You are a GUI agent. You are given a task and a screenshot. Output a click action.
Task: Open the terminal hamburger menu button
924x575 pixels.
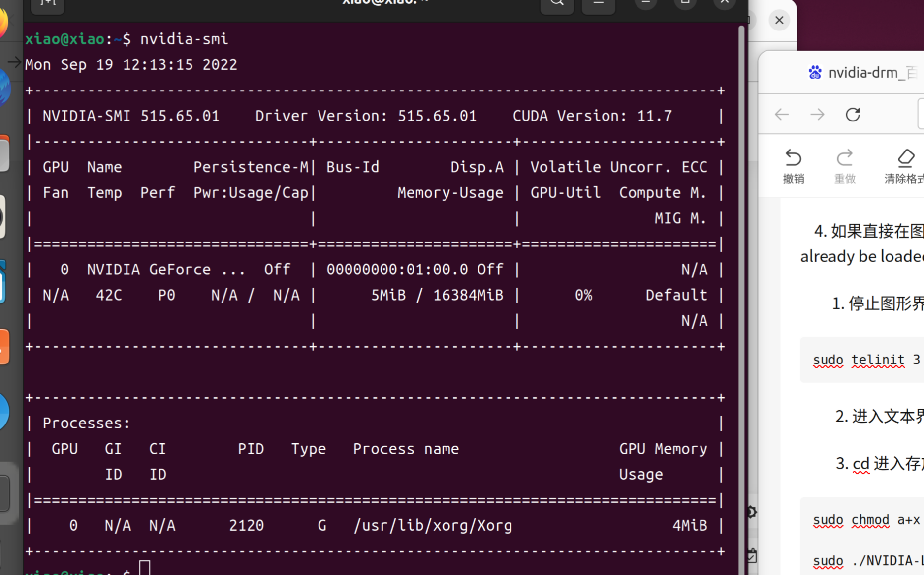tap(598, 4)
